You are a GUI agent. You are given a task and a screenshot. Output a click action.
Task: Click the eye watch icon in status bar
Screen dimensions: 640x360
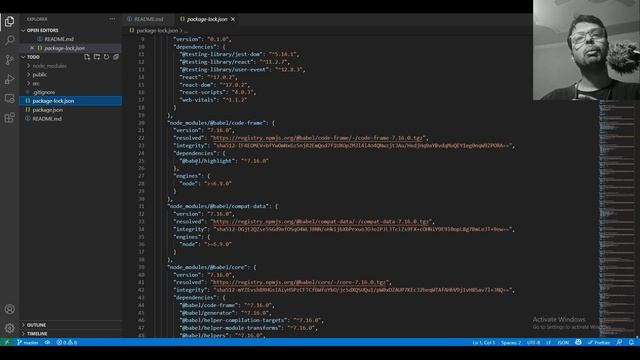[47, 342]
